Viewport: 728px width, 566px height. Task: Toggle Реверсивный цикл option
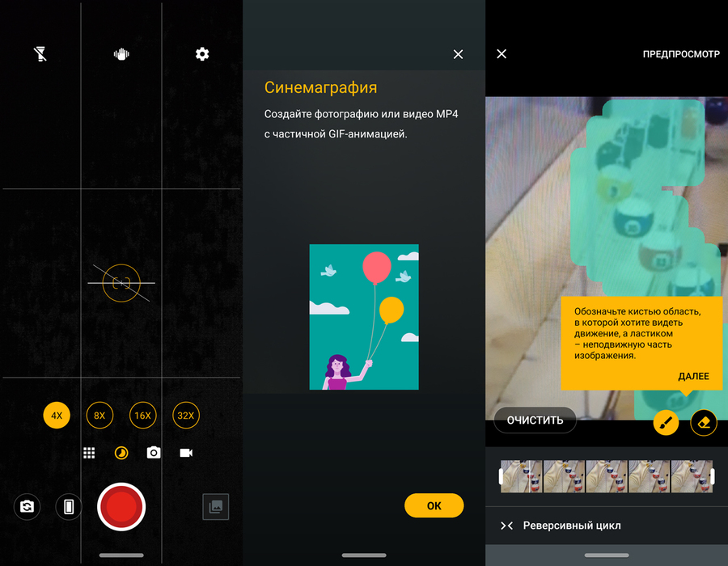click(607, 526)
